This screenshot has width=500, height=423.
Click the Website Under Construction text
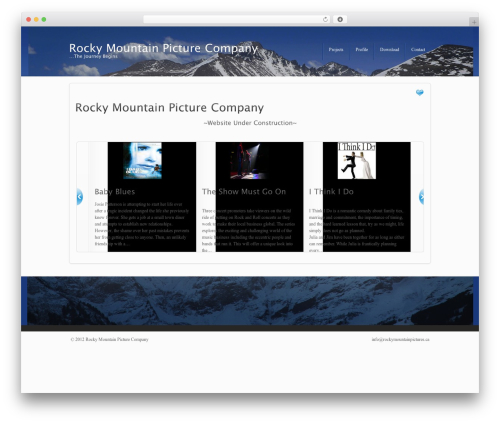click(250, 123)
